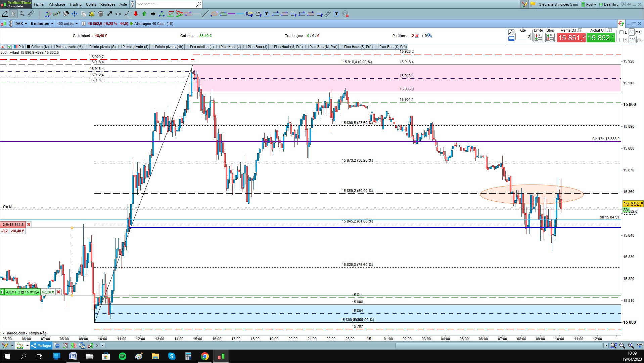Click the order ticket keypad icon

[x=511, y=39]
